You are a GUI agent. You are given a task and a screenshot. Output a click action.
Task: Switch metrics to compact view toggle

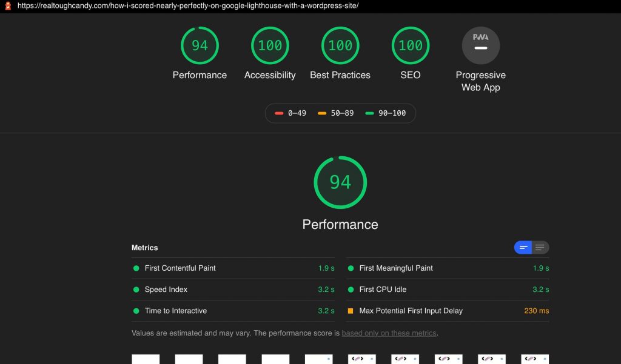click(x=523, y=248)
